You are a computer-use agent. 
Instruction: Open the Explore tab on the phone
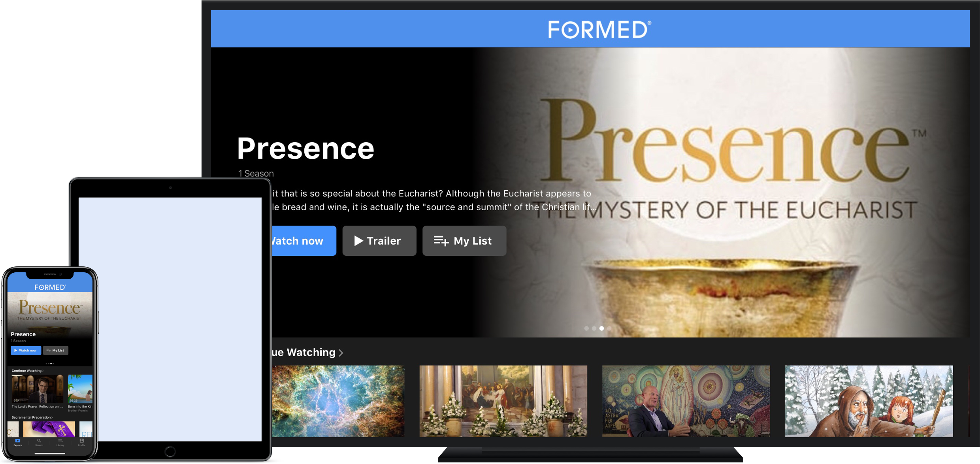(x=18, y=442)
